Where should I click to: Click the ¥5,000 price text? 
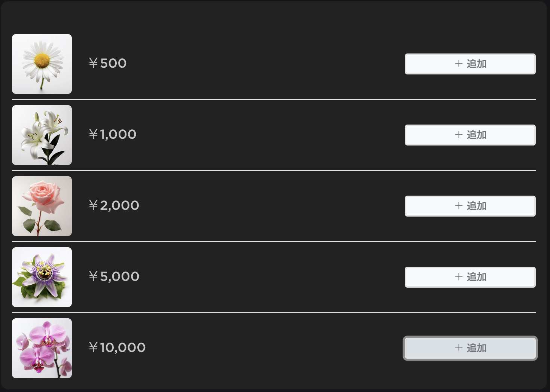click(x=114, y=276)
